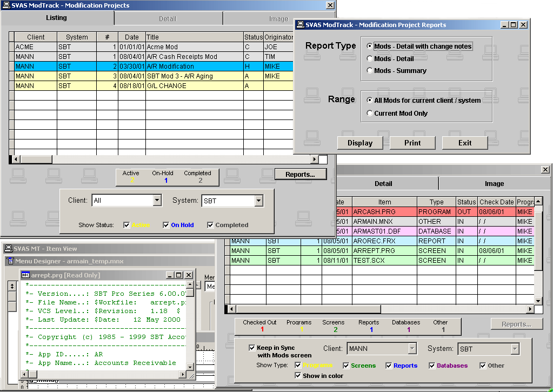The width and height of the screenshot is (553, 392).
Task: Toggle Completed status checkbox
Action: click(x=210, y=225)
